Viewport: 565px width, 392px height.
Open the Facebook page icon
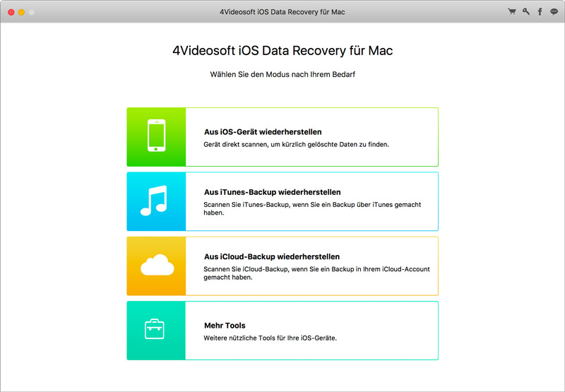540,12
